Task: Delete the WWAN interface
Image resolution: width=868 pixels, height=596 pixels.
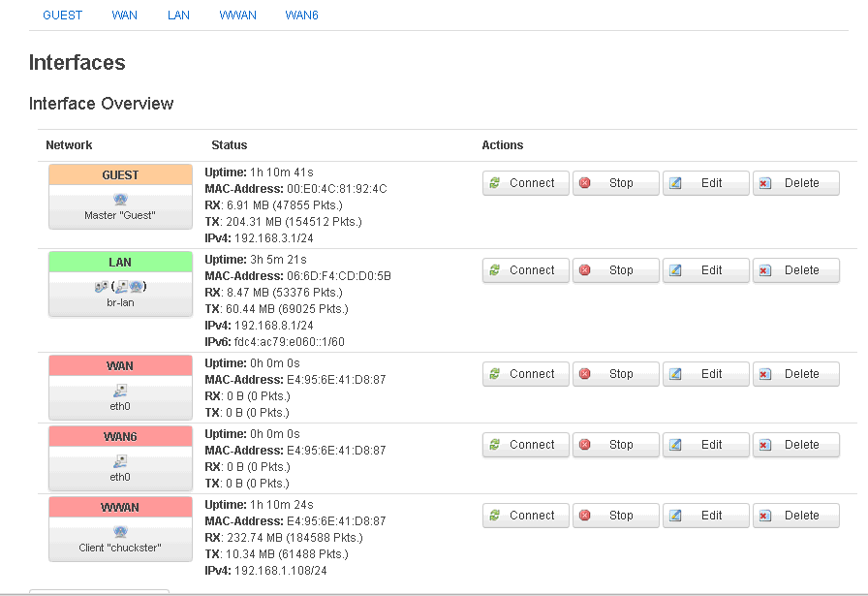Action: (x=796, y=516)
